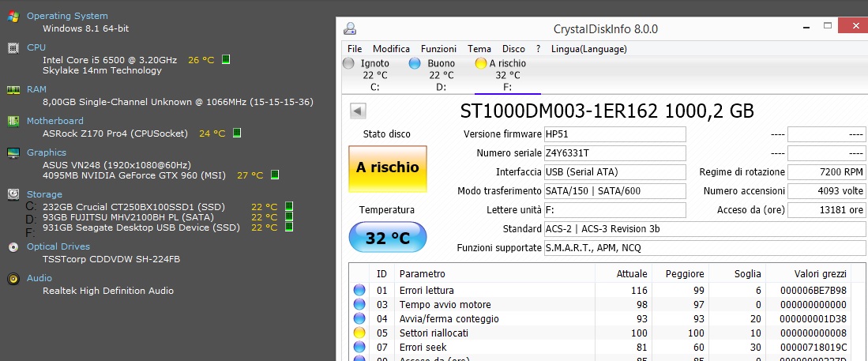Open the Funzioni menu
The image size is (868, 361).
tap(438, 48)
